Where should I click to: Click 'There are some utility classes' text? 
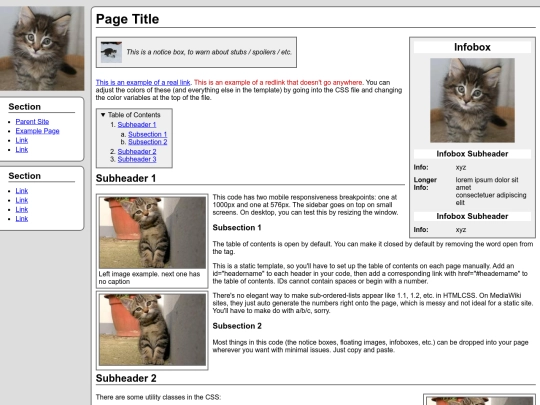coord(158,397)
